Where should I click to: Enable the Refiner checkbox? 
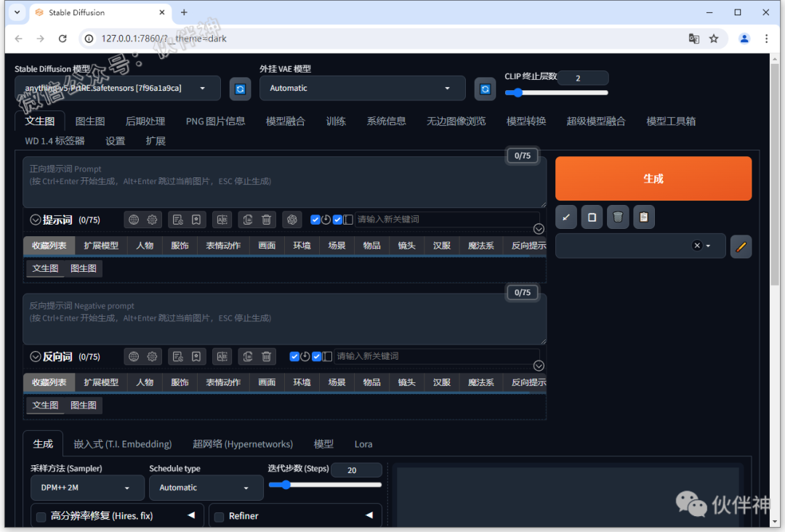pos(219,517)
